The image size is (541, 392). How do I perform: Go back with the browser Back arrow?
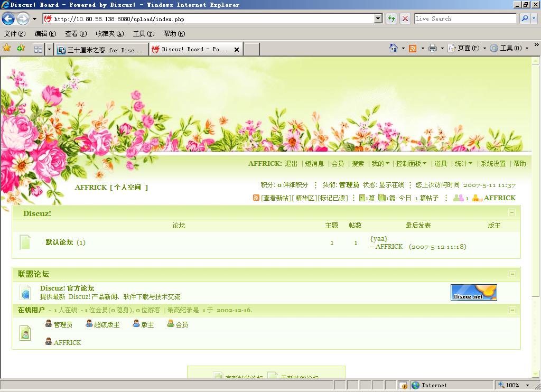point(8,18)
